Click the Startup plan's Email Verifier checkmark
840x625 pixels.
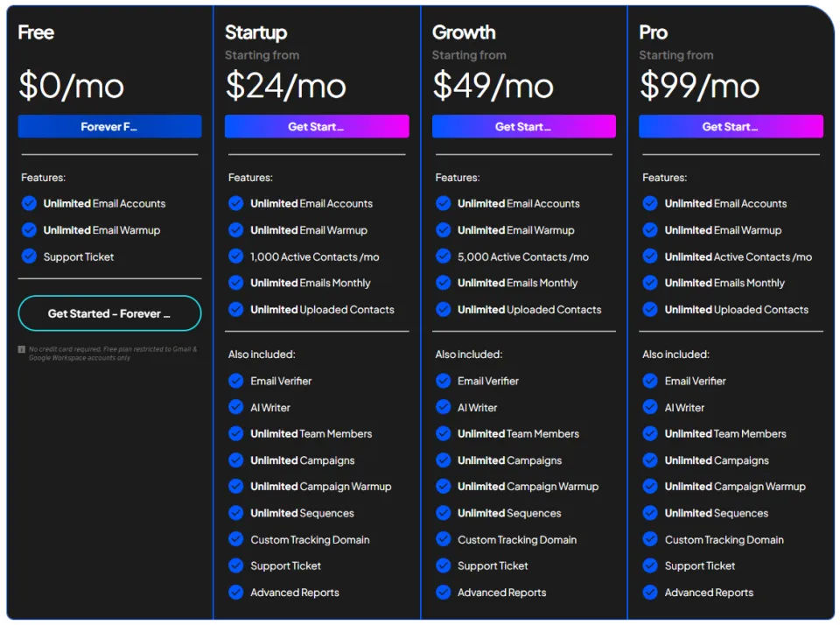[235, 381]
